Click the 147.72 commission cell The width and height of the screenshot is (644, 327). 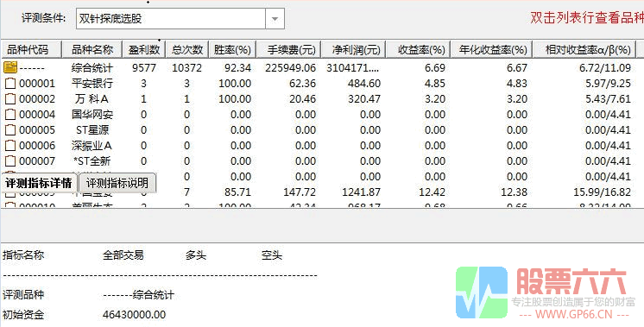coord(300,192)
